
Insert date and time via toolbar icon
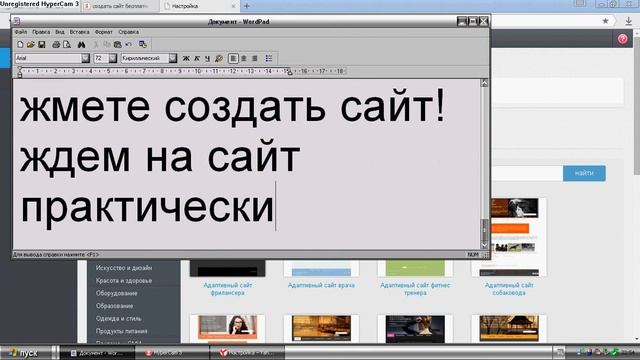point(143,44)
